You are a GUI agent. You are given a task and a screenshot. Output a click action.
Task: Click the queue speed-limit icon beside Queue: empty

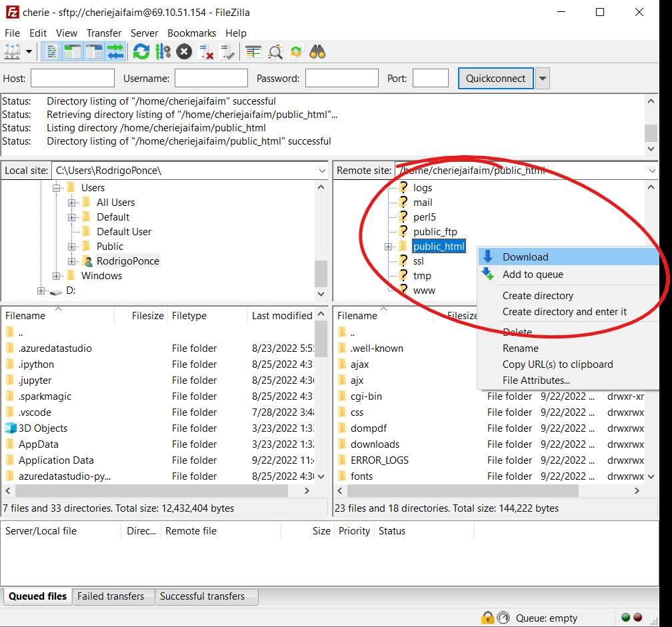pos(503,618)
